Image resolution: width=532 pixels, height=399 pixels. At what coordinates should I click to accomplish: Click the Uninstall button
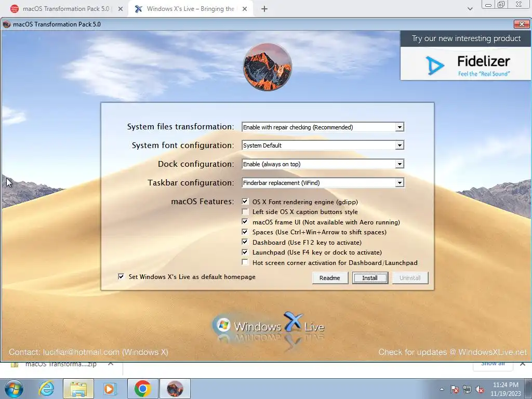tap(410, 278)
